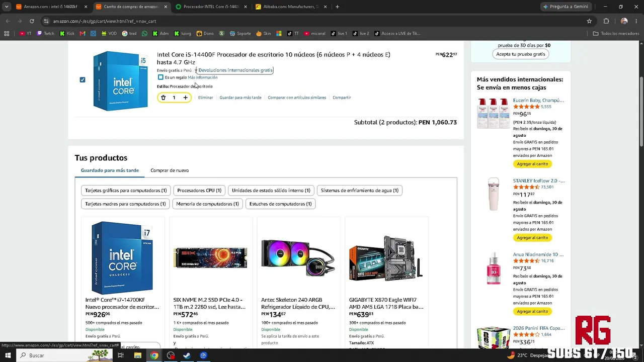The height and width of the screenshot is (362, 644).
Task: Open the Eucerin Baby, Champú product link
Action: 538,101
